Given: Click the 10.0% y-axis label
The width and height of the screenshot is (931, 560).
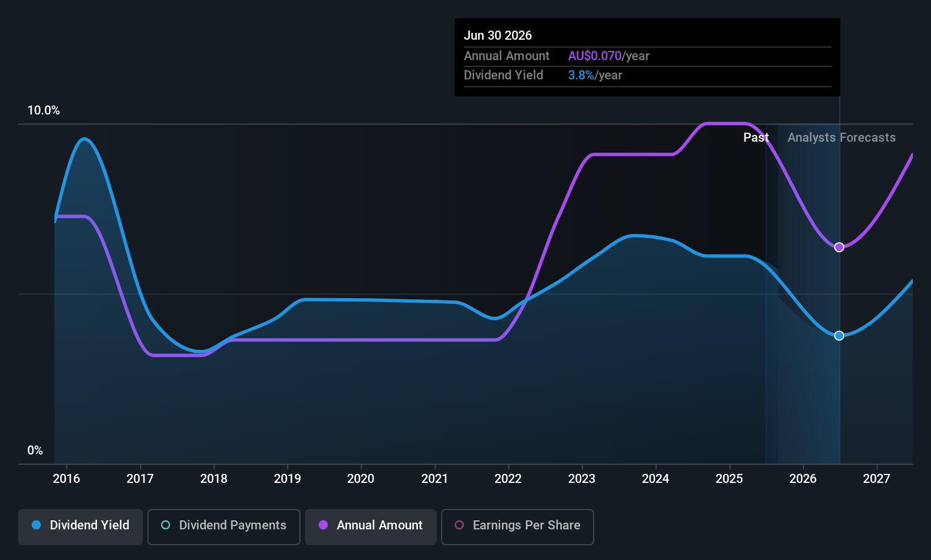Looking at the screenshot, I should 44,111.
